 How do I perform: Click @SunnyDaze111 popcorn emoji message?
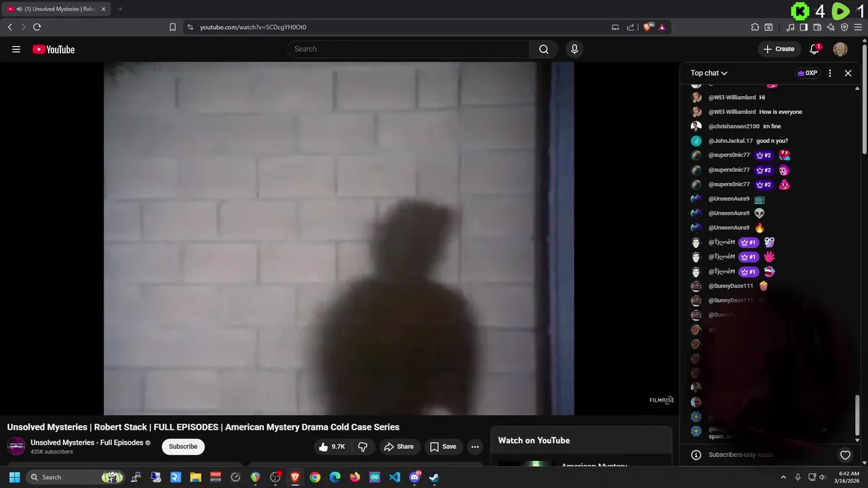click(x=730, y=286)
